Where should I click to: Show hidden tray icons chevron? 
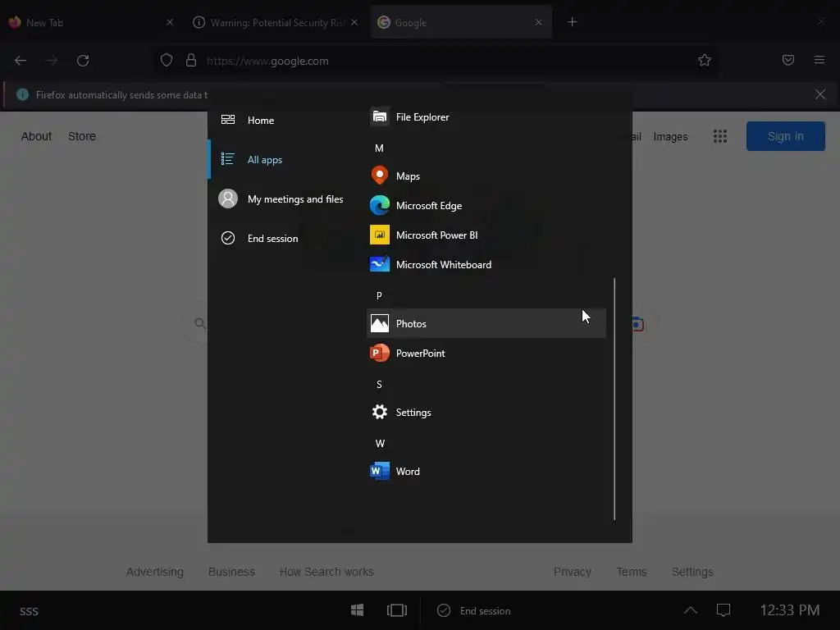[x=690, y=610]
